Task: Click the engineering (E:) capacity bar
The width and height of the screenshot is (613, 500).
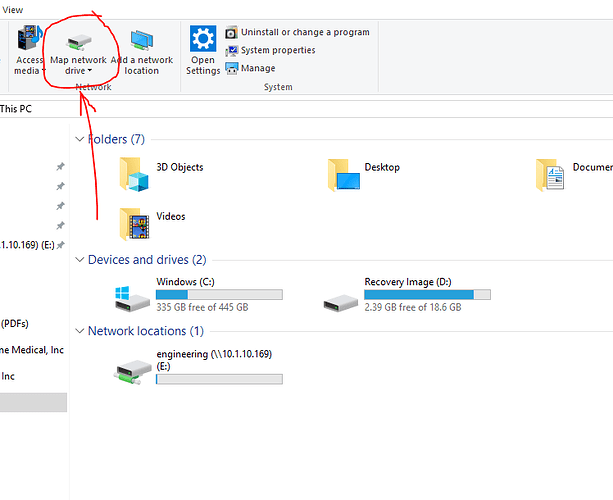Action: tap(219, 379)
